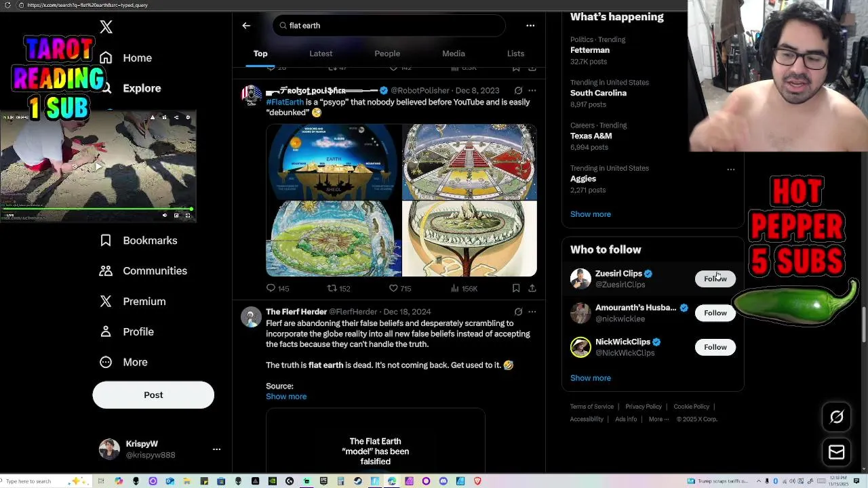
Task: Reply to the RobotPolisher post
Action: 277,289
